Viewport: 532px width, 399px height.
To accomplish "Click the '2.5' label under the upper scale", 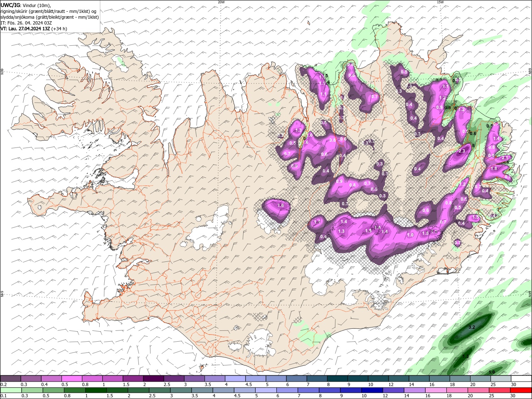I will [167, 384].
